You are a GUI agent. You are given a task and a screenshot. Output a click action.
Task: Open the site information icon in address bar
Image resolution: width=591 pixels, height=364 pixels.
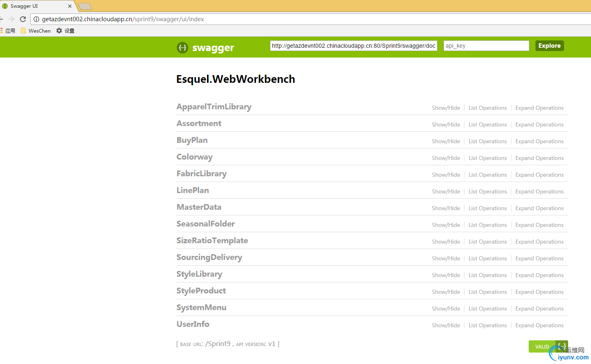pos(36,19)
